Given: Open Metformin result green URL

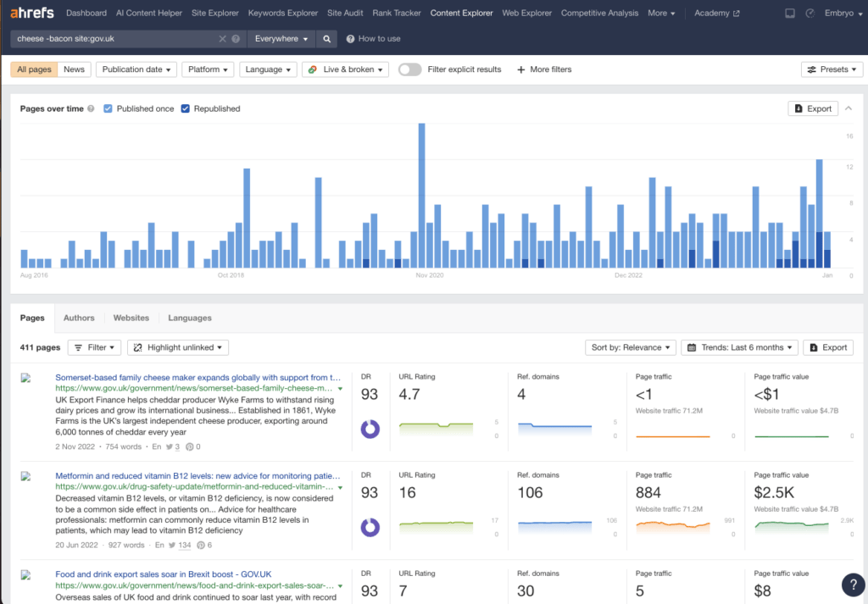Looking at the screenshot, I should (x=194, y=487).
